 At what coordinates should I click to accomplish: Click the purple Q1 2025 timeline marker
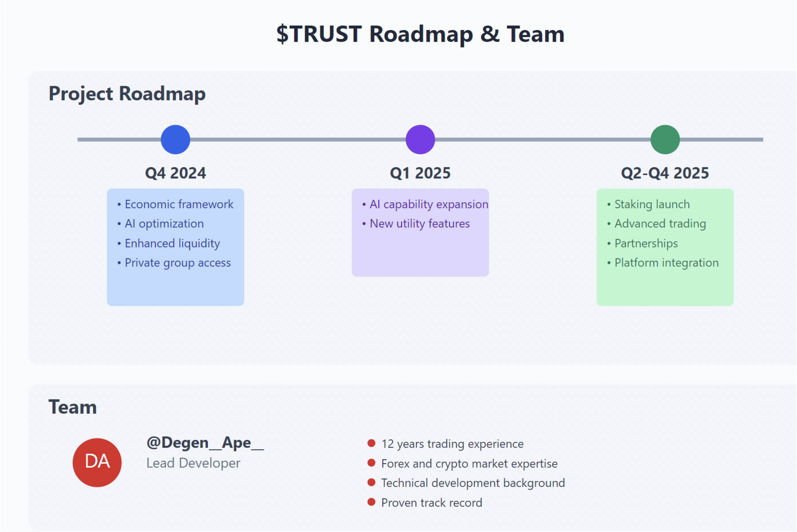tap(420, 140)
